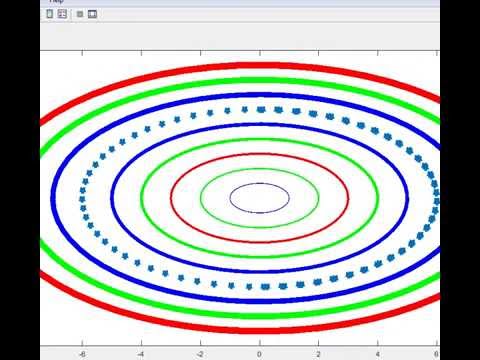Click the Insert Colorbar toolbar icon
This screenshot has height=360, width=480.
click(x=50, y=14)
